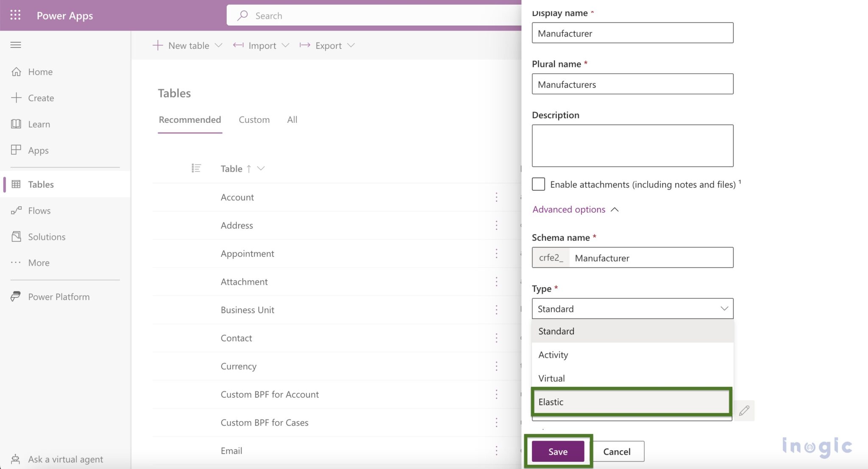Enable attachments including notes and files
This screenshot has width=868, height=469.
538,184
